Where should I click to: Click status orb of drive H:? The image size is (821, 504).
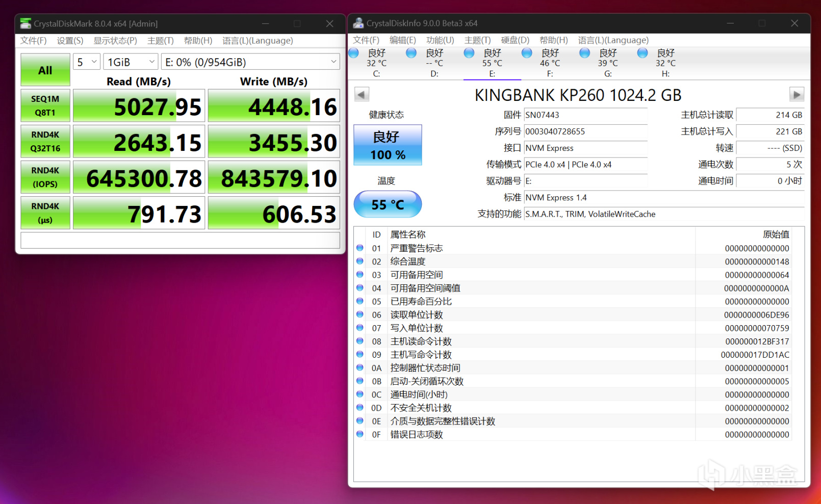(x=643, y=53)
